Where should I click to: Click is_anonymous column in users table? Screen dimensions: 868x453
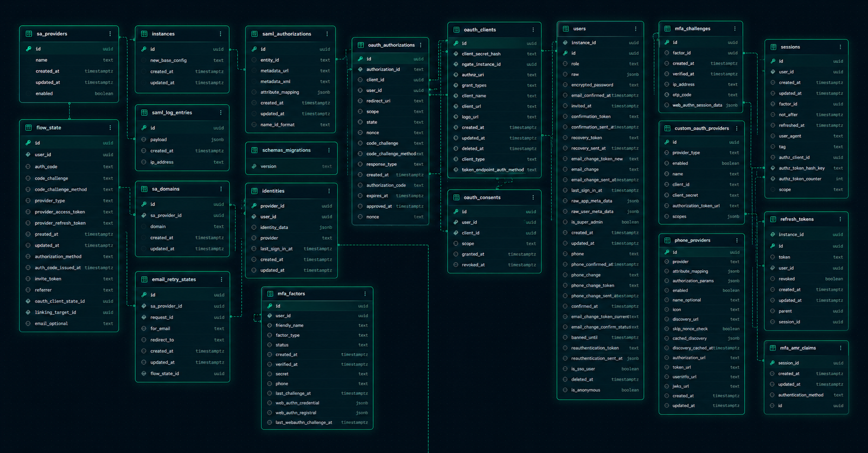[601, 390]
